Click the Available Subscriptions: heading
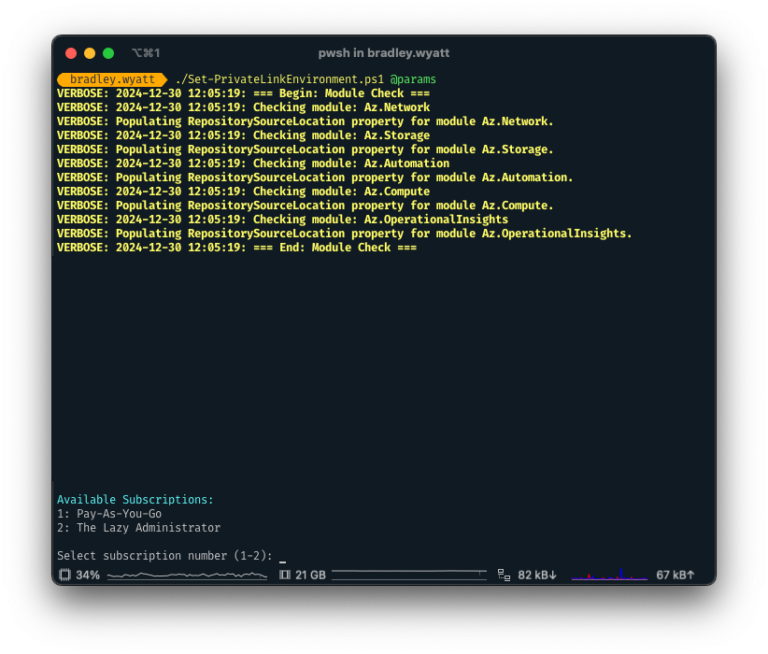 click(135, 500)
